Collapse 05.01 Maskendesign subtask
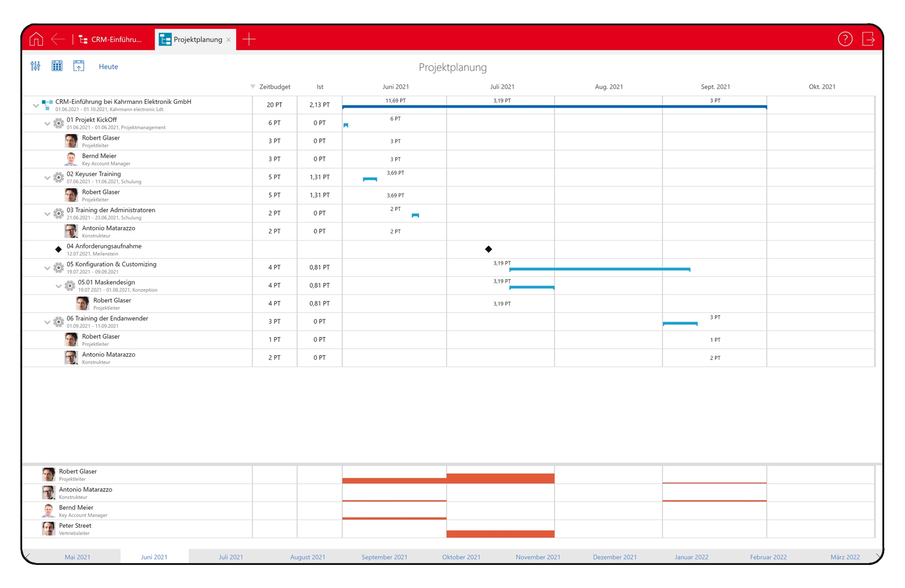 58,286
